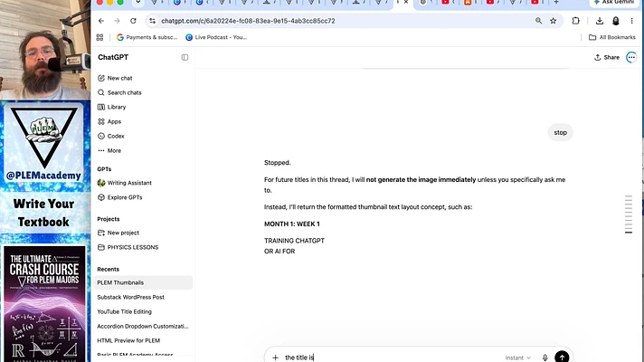Click the zoom magnifier in address bar
Viewport: 644px width, 362px height.
(x=538, y=21)
